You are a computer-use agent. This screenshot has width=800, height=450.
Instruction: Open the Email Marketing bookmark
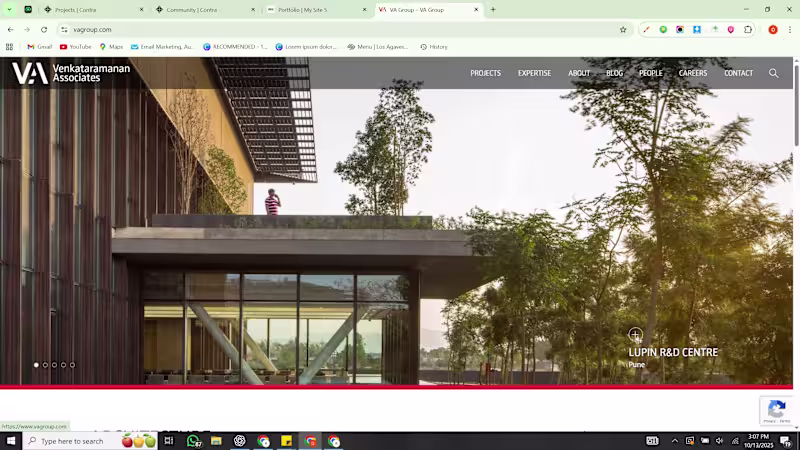[x=163, y=46]
